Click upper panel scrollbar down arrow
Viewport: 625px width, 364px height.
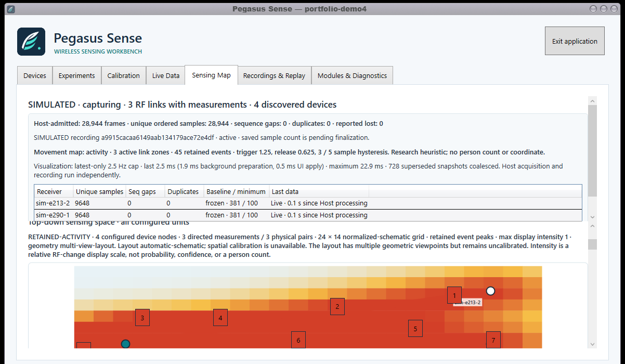tap(593, 217)
